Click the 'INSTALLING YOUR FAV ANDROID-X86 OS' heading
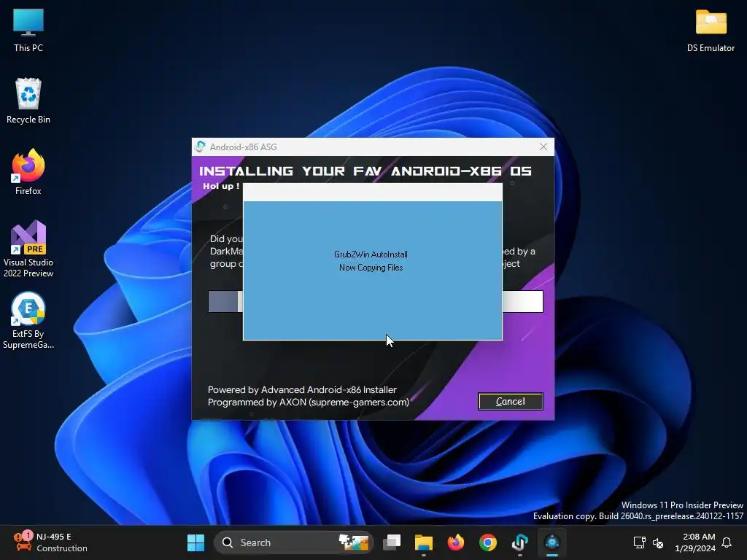 [365, 171]
